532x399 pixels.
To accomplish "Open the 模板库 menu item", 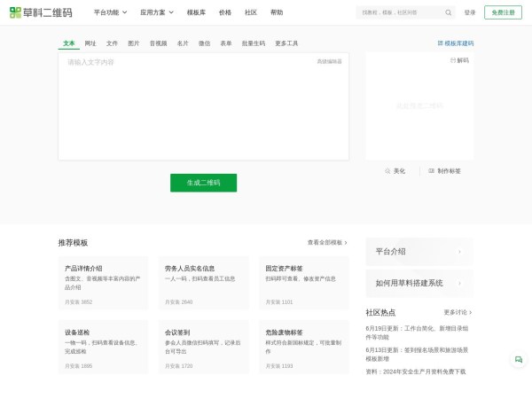I will (x=196, y=12).
